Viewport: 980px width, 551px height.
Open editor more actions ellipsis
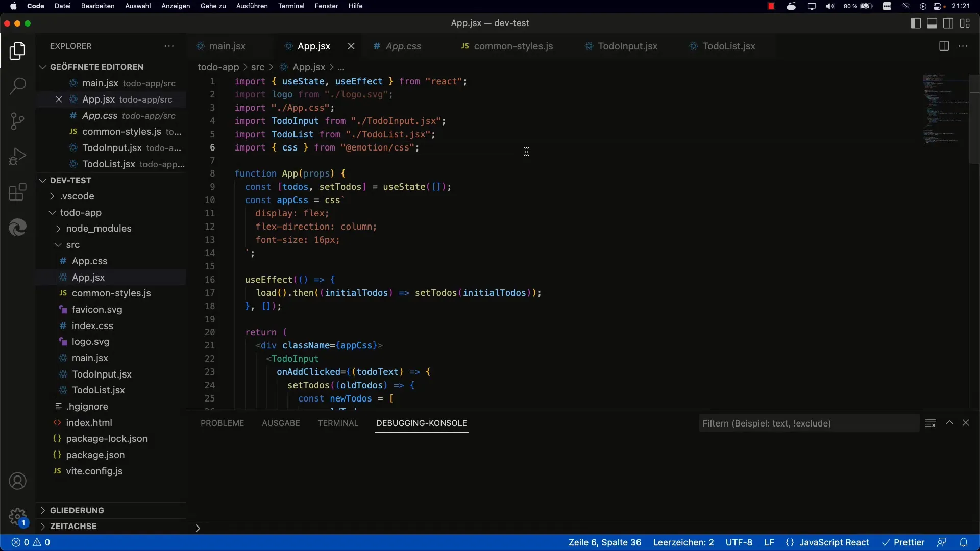click(x=963, y=46)
